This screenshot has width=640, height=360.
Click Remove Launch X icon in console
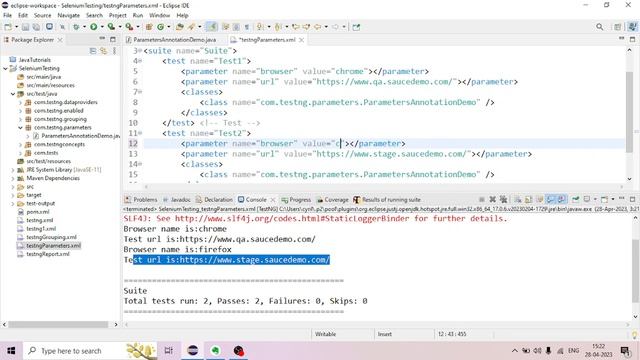tap(493, 199)
